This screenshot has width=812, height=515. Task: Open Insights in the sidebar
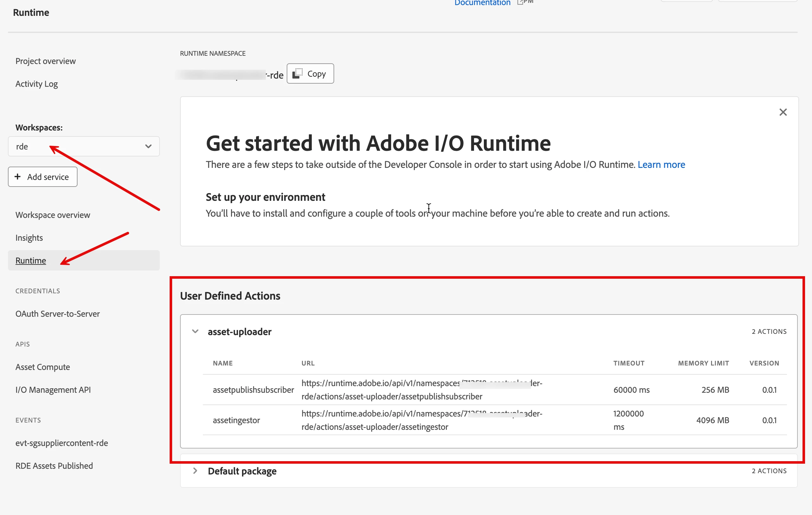point(29,238)
